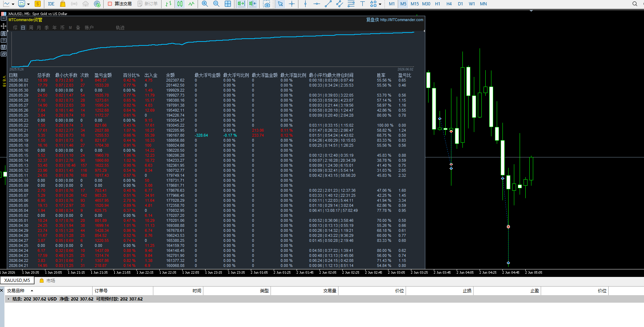Click the 新订单 new order button
Viewport: 644px width, 327px height.
148,4
